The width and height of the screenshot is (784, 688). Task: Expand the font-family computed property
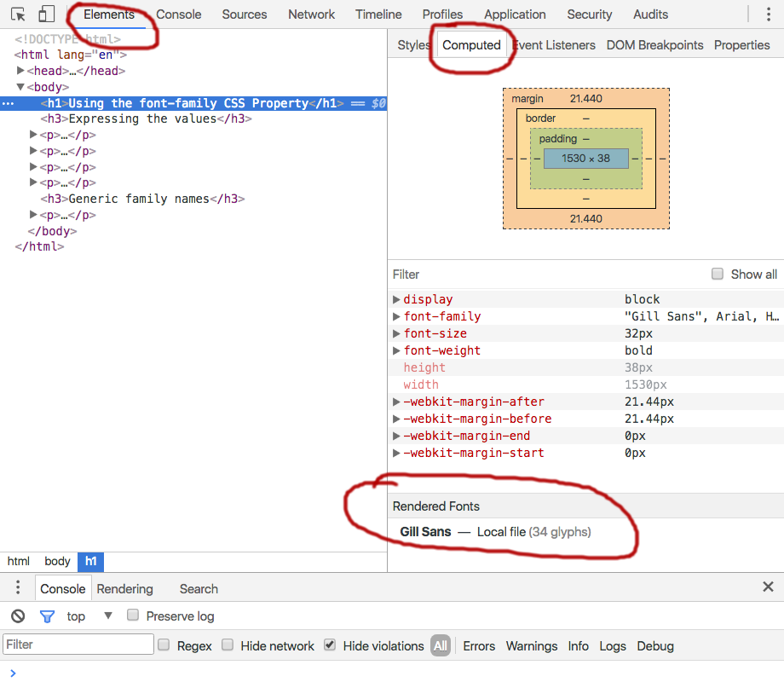(x=396, y=316)
